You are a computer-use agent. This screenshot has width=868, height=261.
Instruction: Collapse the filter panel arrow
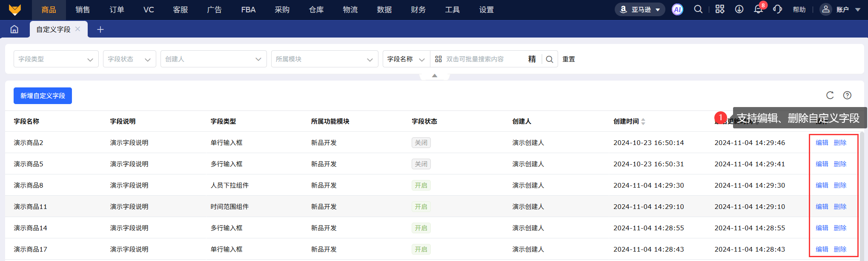click(435, 75)
